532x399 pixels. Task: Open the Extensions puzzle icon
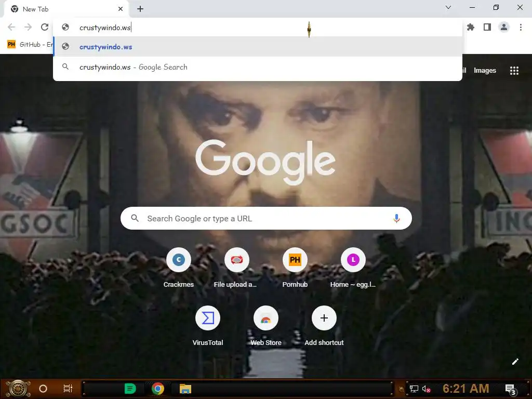click(x=471, y=27)
